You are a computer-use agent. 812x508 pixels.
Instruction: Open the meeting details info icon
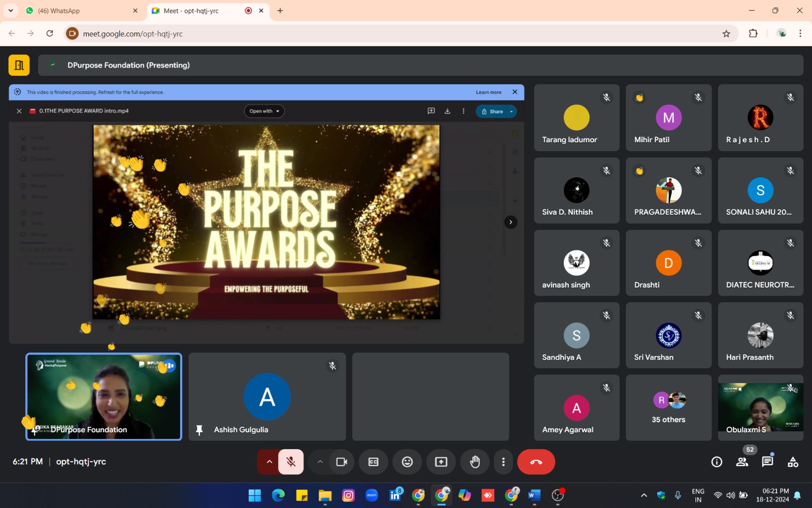pos(717,462)
